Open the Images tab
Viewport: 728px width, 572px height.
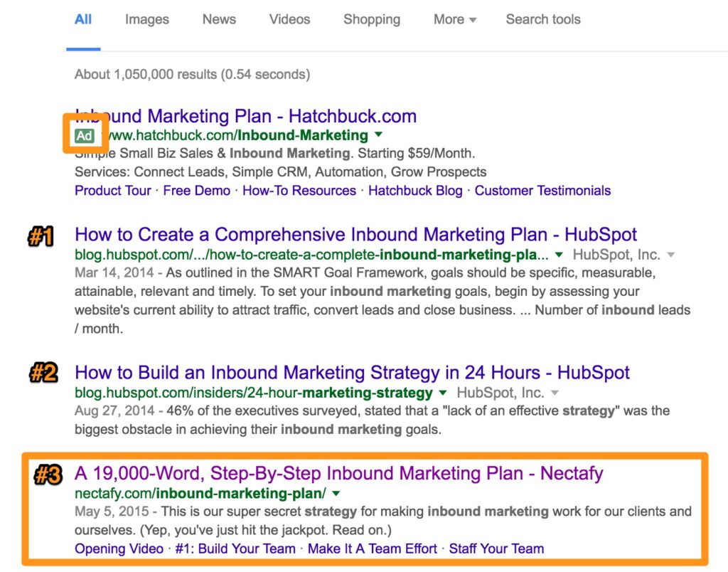(146, 19)
